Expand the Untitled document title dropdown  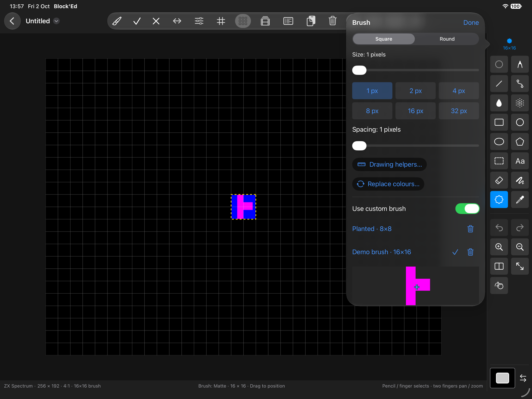(x=57, y=21)
